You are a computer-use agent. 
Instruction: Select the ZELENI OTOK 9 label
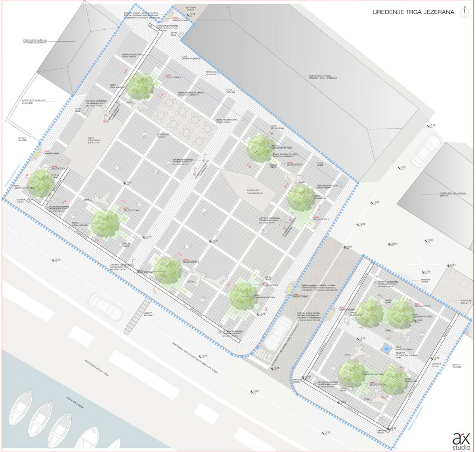(x=377, y=385)
